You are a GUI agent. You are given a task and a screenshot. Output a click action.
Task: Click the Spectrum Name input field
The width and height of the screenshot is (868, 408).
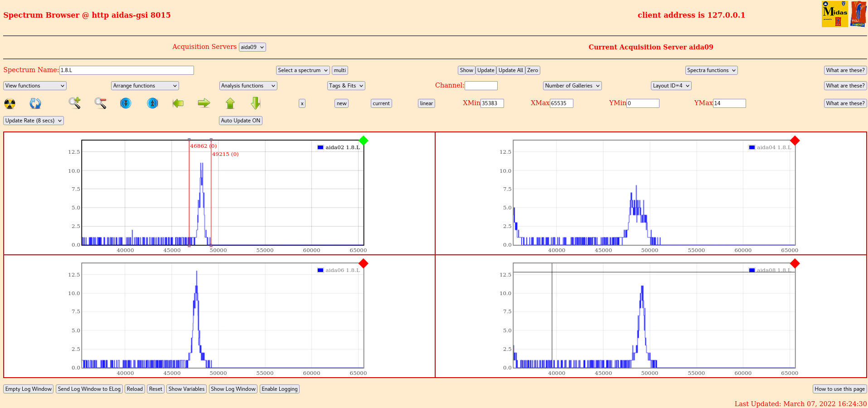coord(126,70)
